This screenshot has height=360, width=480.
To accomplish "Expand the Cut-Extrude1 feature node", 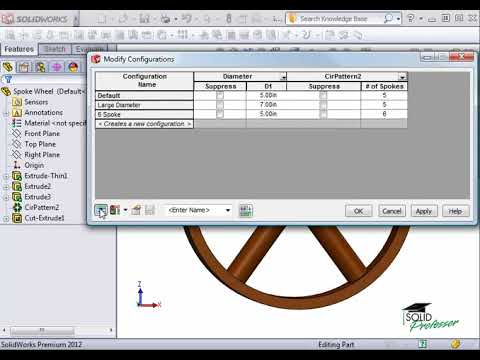I will (x=6, y=219).
